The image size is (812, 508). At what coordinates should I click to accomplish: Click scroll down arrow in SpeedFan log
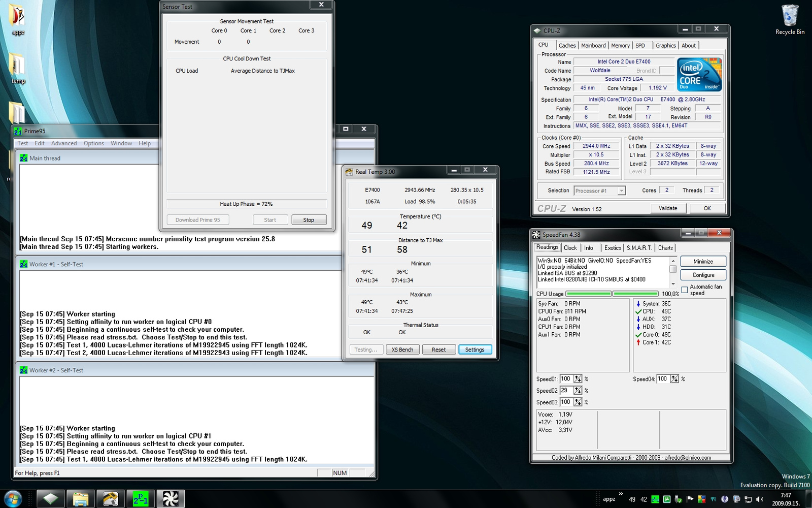pos(673,284)
